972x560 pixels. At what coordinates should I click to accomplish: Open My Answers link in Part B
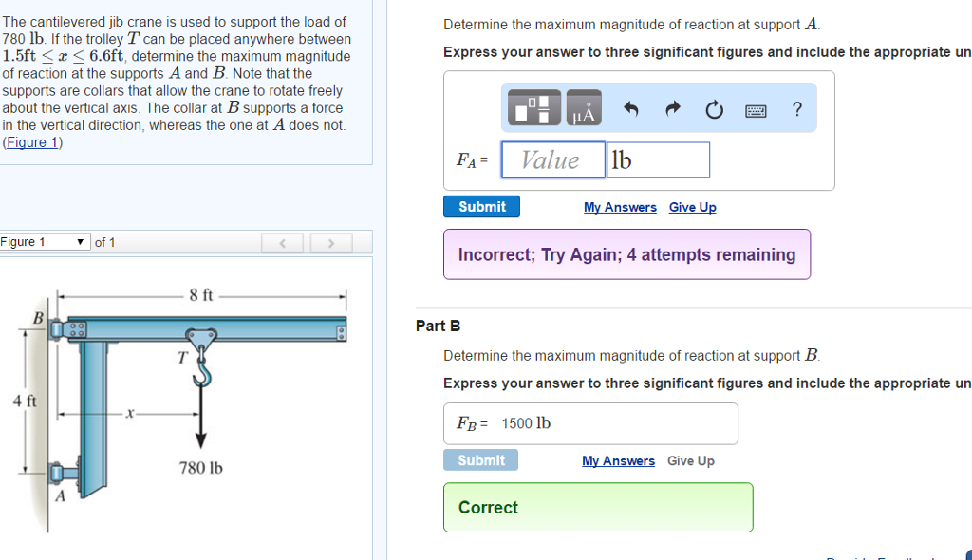[618, 460]
